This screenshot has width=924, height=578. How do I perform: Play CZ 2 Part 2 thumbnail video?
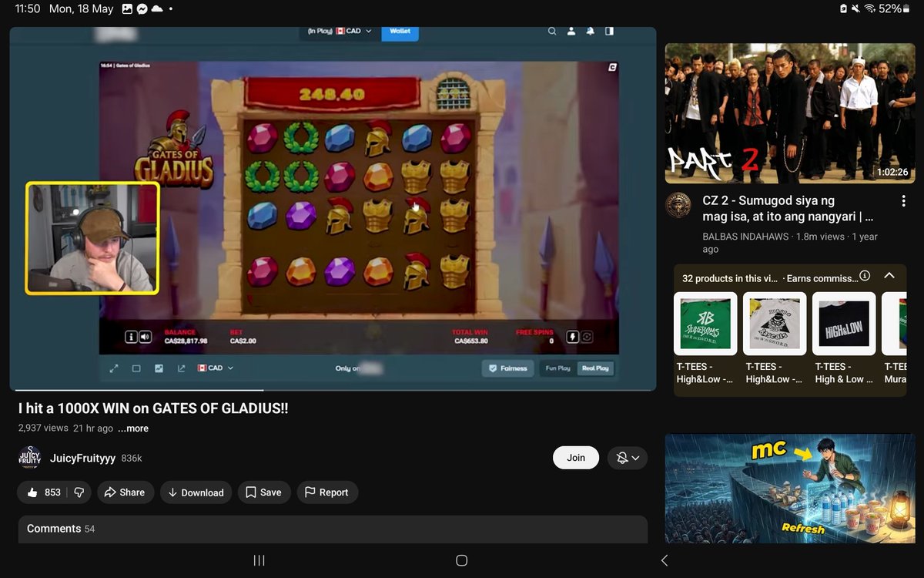(790, 113)
